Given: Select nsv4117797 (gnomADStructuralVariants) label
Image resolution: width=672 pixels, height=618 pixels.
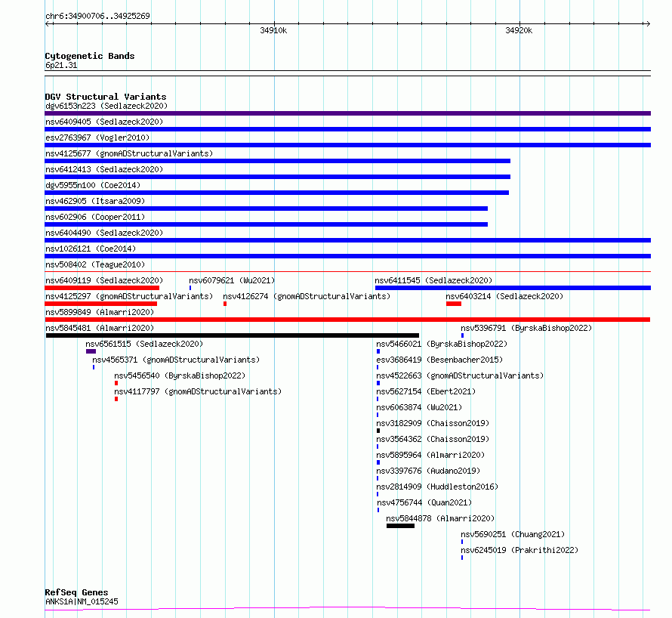Looking at the screenshot, I should pos(198,391).
